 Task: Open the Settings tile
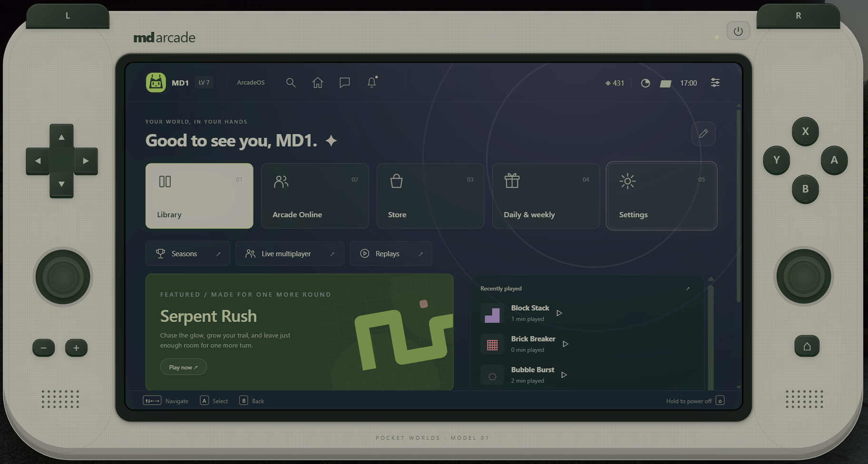click(662, 196)
